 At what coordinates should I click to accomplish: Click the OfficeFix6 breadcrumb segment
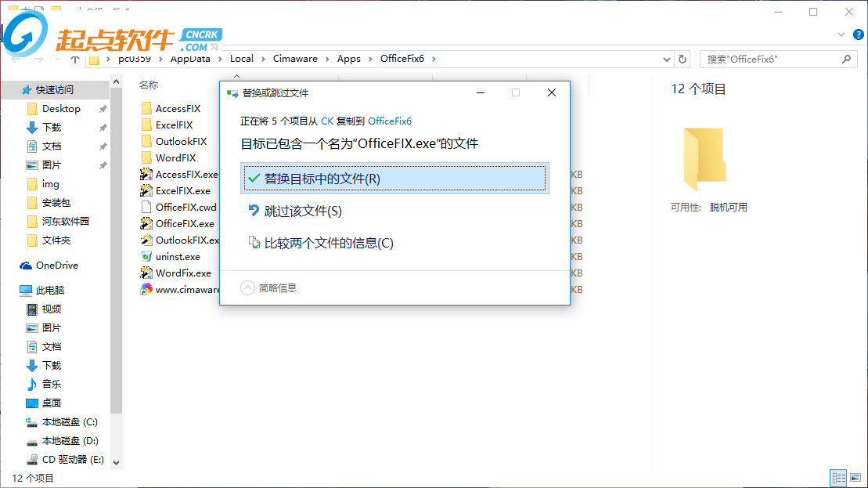402,59
